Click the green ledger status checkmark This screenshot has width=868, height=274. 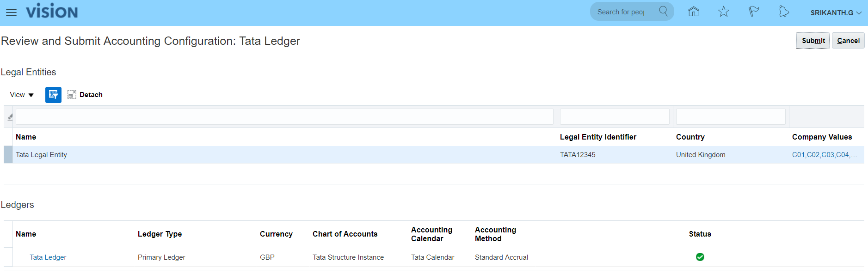pos(700,257)
